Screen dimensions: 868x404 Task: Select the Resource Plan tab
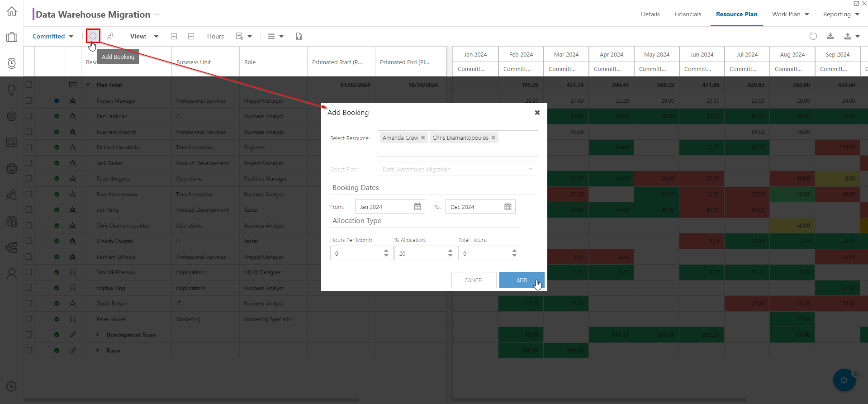pos(736,14)
